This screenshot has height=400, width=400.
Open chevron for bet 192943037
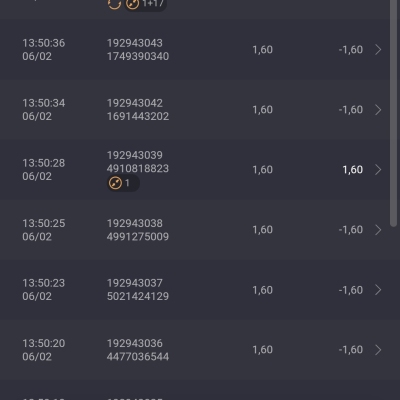378,290
